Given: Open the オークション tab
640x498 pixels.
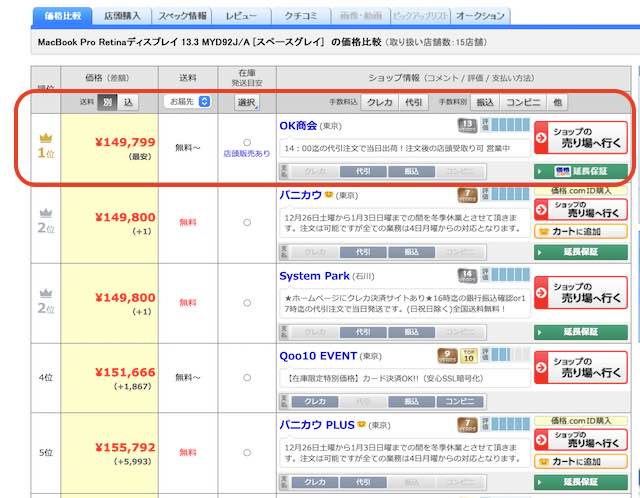Looking at the screenshot, I should [x=480, y=16].
